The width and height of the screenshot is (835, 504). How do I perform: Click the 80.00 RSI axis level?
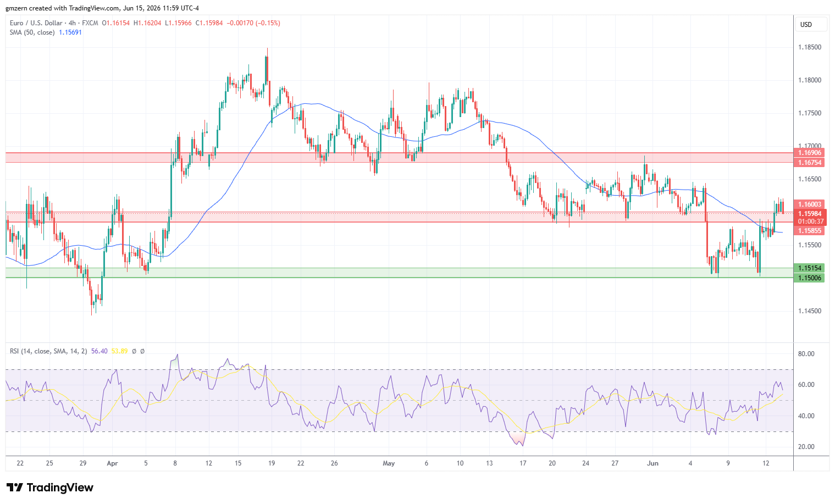tap(806, 354)
